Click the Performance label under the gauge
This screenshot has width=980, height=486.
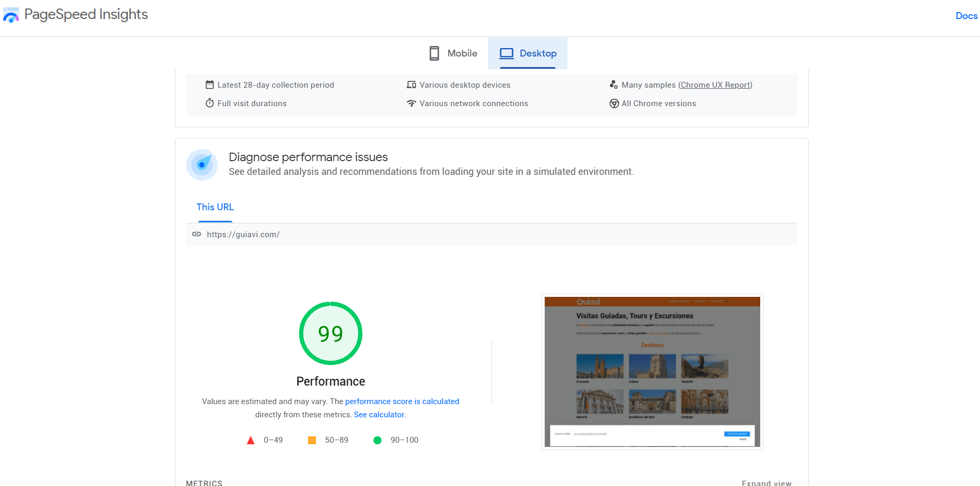click(x=331, y=381)
